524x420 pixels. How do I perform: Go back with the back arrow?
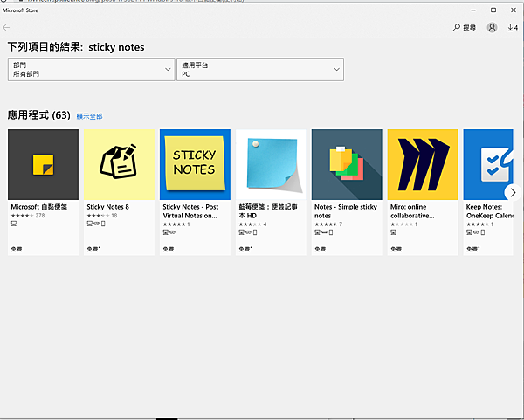pos(6,27)
